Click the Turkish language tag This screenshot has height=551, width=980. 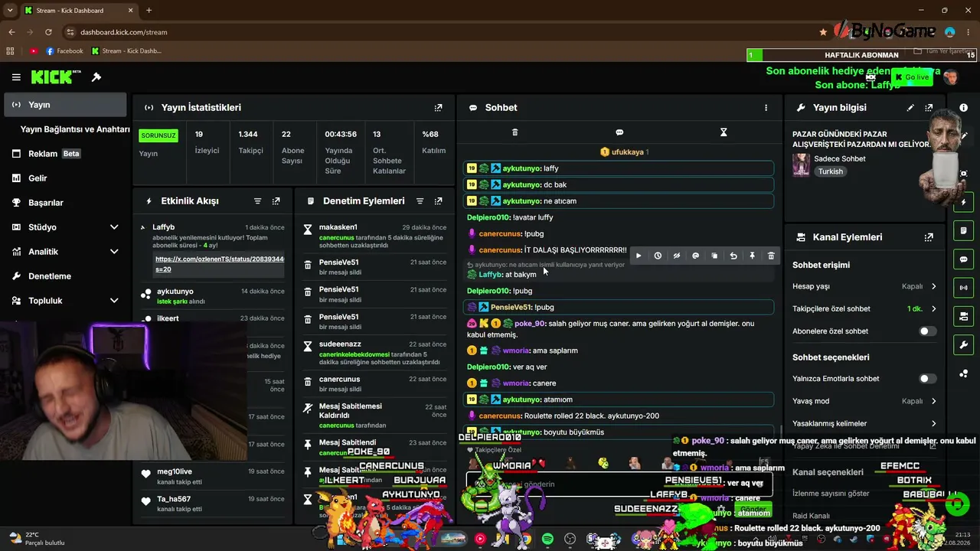click(x=831, y=171)
